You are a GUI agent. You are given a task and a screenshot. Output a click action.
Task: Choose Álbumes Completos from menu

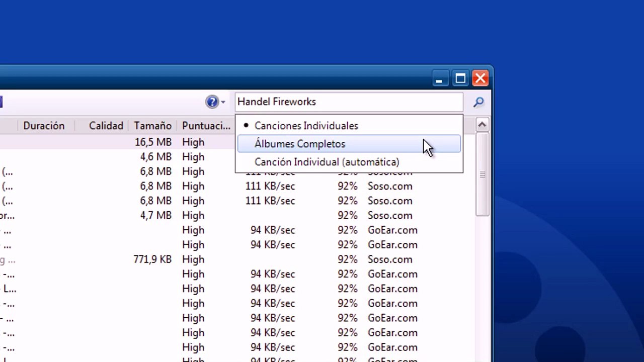pyautogui.click(x=349, y=144)
